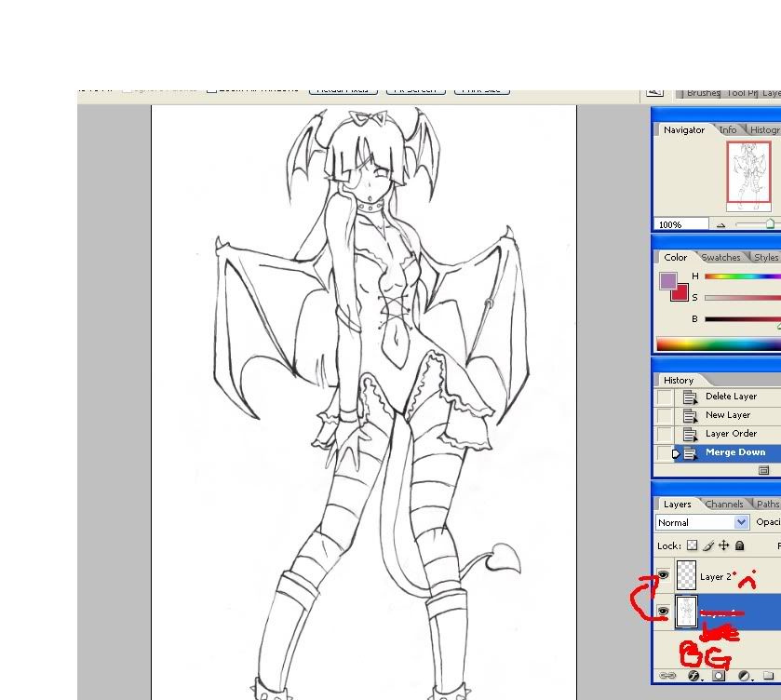Toggle visibility eye of the selected bottom layer
The height and width of the screenshot is (700, 781).
[664, 612]
